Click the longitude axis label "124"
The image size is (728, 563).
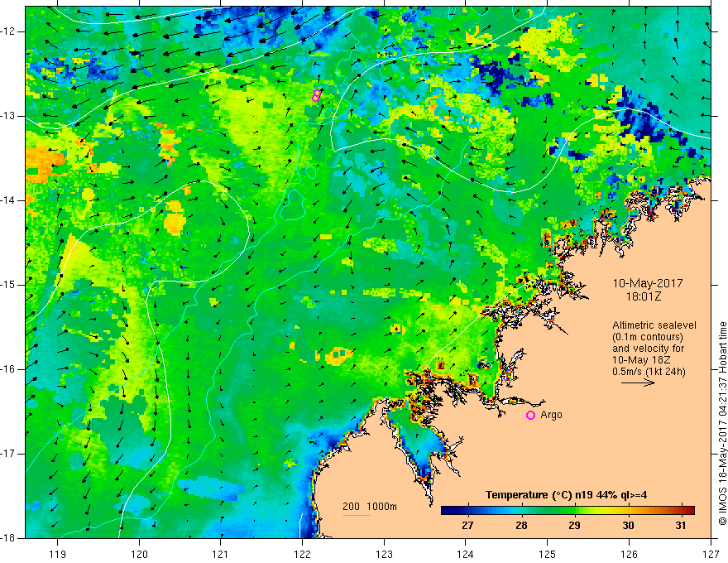(x=466, y=554)
